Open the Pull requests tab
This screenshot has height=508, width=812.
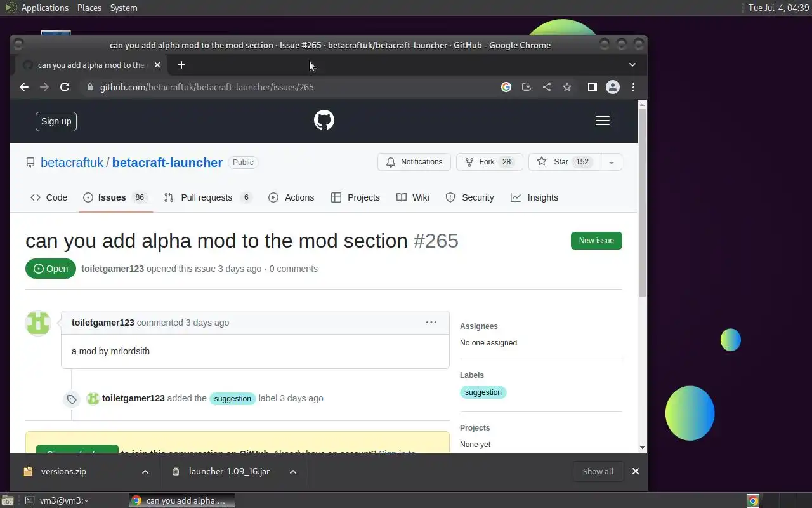tap(208, 197)
